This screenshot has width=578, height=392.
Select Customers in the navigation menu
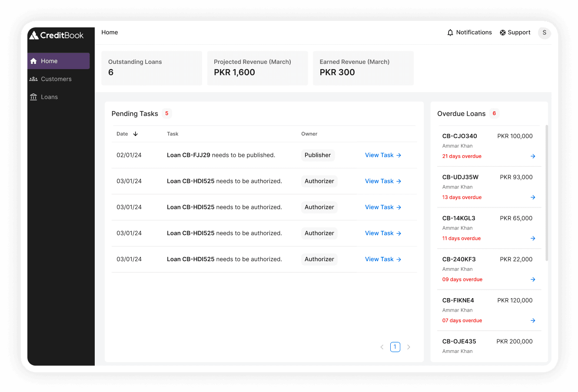point(56,79)
